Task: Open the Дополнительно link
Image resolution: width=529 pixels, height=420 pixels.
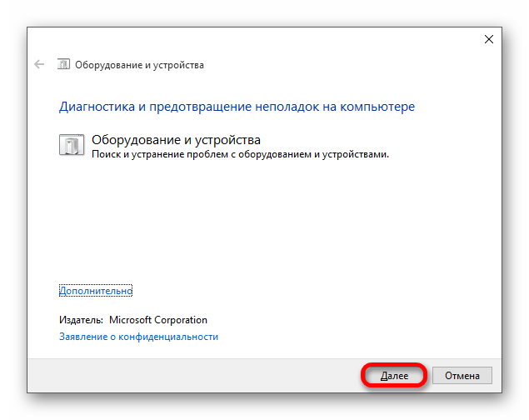Action: coord(96,291)
